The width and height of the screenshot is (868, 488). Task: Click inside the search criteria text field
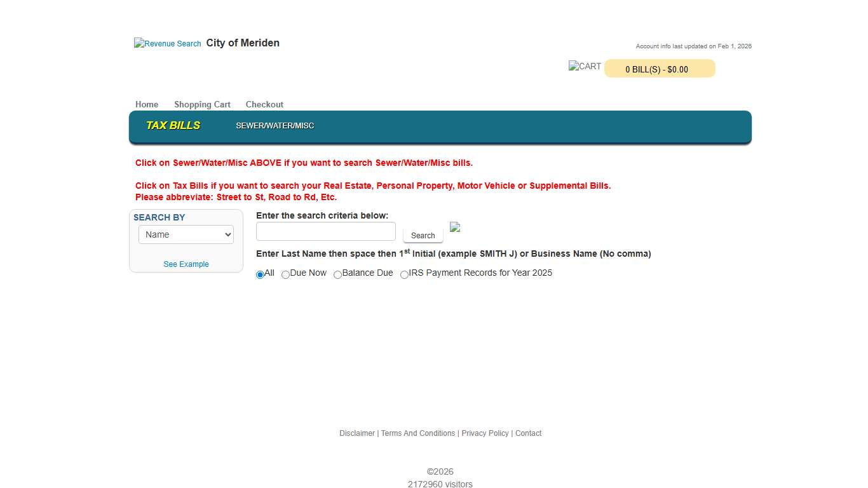click(x=325, y=231)
